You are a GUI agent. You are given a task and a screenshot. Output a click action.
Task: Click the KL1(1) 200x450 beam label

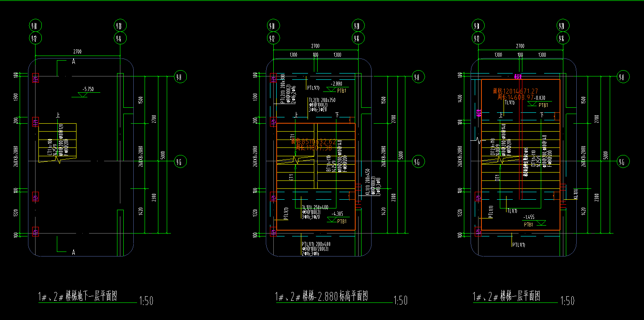click(368, 182)
